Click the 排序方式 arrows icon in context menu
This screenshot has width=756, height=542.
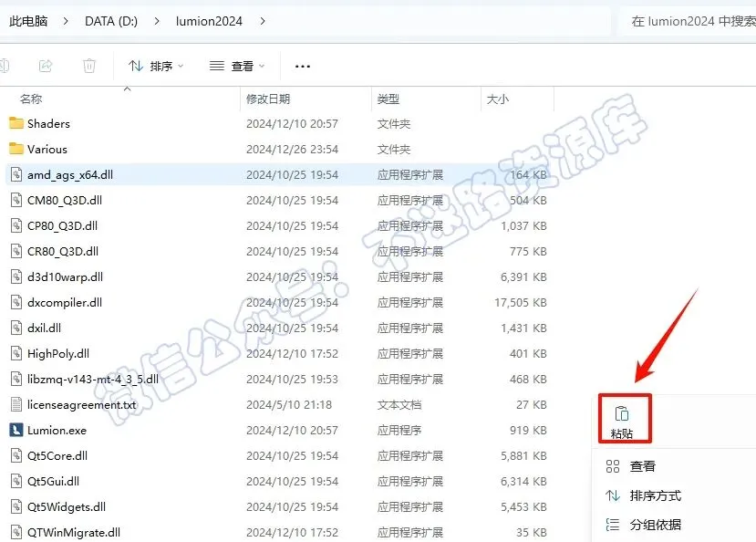[612, 495]
